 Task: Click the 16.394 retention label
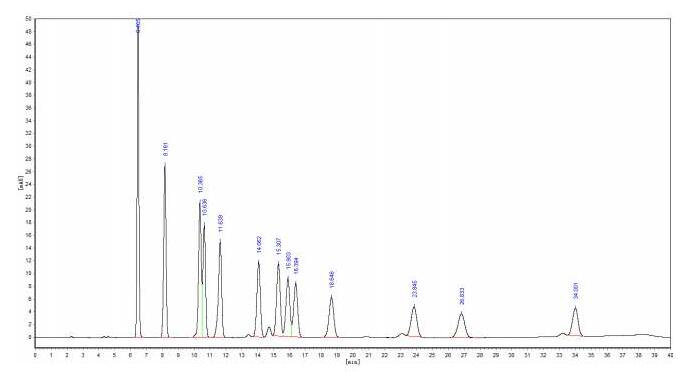pos(296,265)
